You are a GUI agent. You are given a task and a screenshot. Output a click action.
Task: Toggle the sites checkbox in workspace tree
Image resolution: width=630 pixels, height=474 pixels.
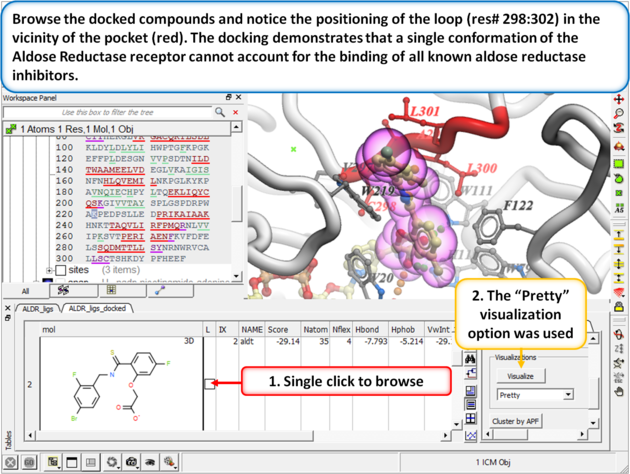pyautogui.click(x=61, y=270)
